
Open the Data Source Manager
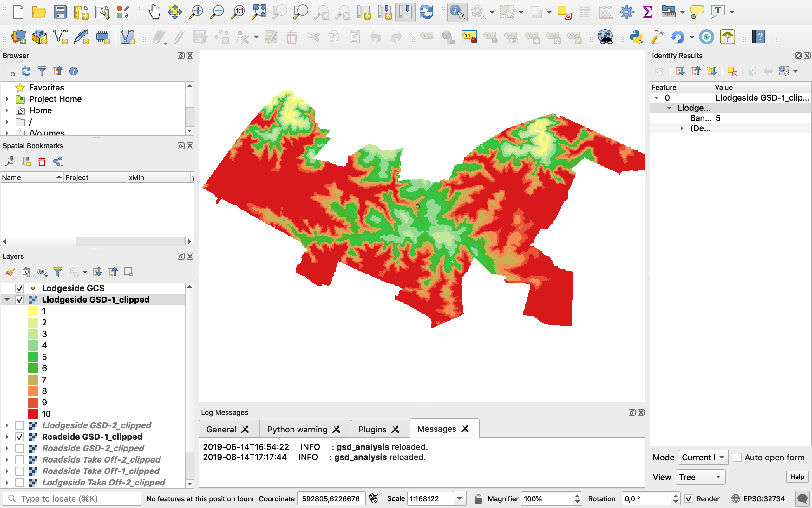pos(18,37)
